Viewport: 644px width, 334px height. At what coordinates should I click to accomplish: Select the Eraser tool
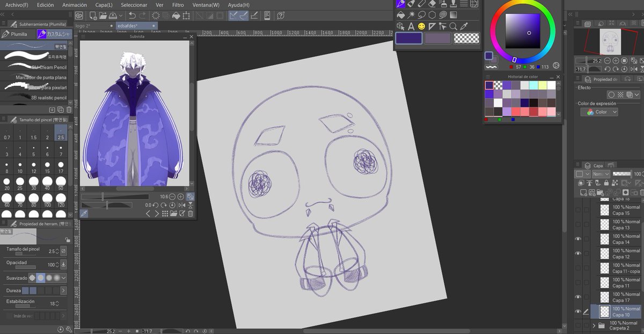pyautogui.click(x=433, y=4)
